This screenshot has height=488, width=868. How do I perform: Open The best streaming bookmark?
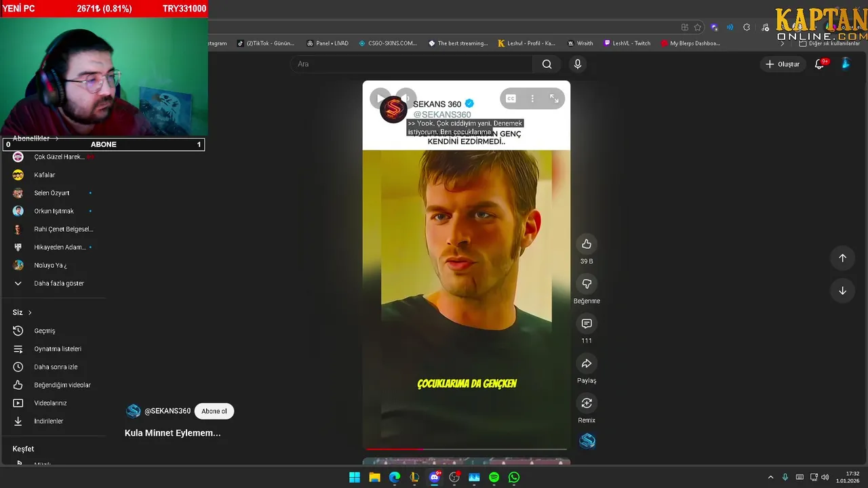(458, 43)
